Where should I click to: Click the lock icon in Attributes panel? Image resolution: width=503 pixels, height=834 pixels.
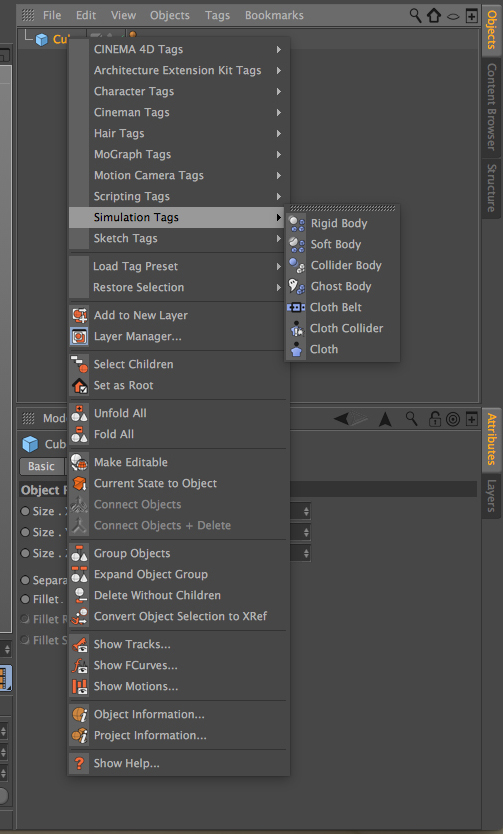tap(434, 419)
